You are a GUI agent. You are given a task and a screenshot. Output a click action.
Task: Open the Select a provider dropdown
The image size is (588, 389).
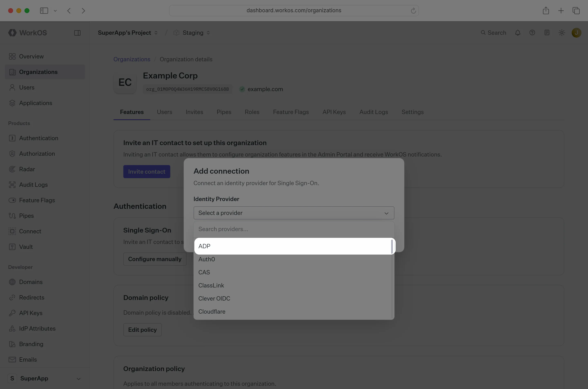(294, 213)
